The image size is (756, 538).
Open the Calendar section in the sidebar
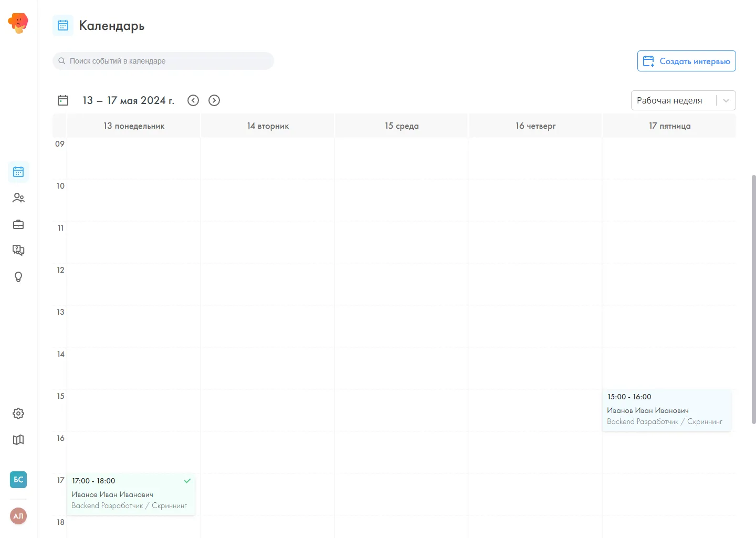18,172
